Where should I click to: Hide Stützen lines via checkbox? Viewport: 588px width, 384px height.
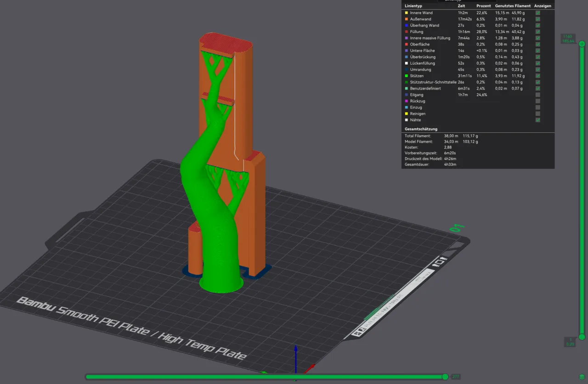click(537, 76)
